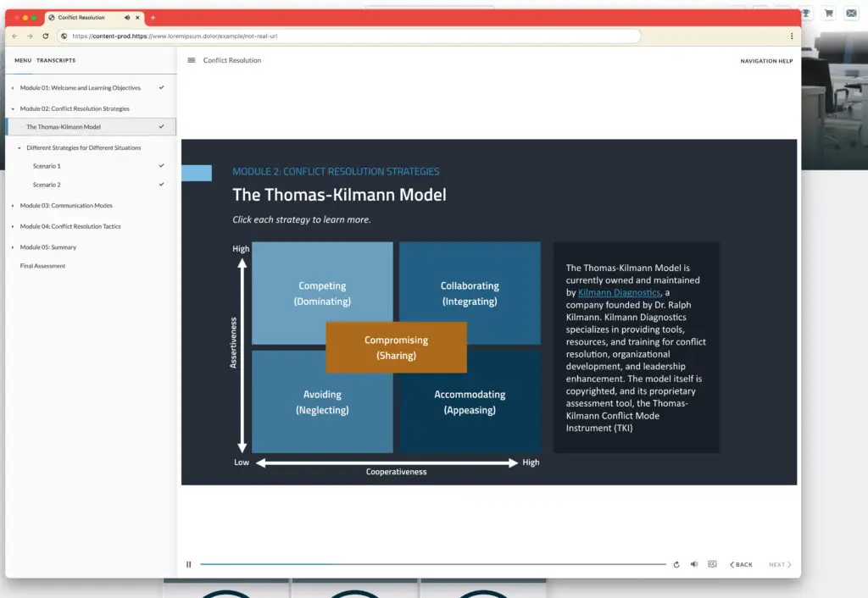This screenshot has width=868, height=598.
Task: Select Scenario 1 in the menu
Action: click(x=47, y=166)
